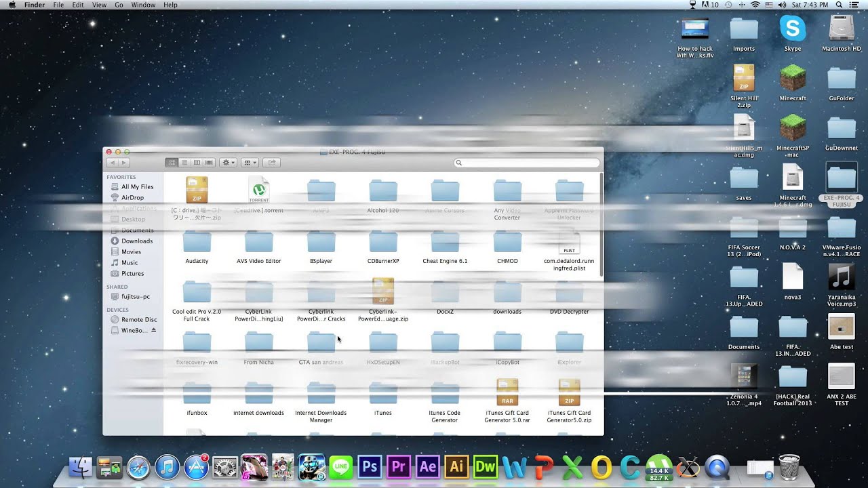
Task: Select AirDrop in Finder sidebar
Action: click(133, 197)
